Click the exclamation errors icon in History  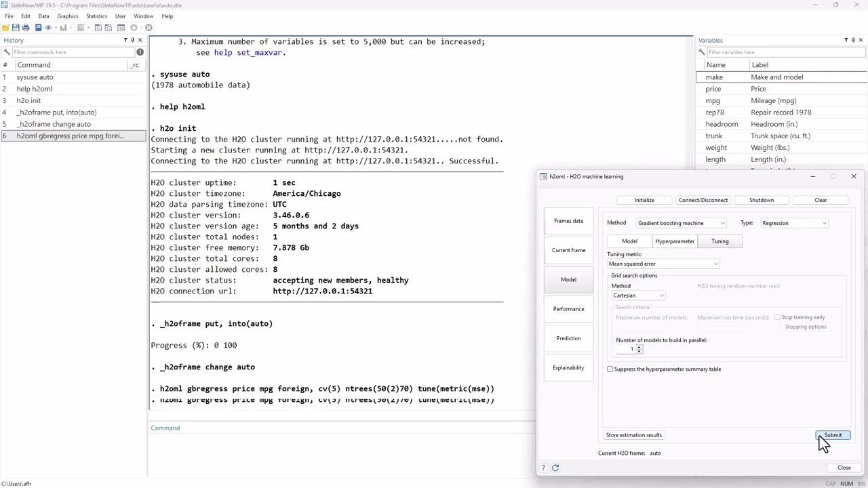(x=140, y=52)
